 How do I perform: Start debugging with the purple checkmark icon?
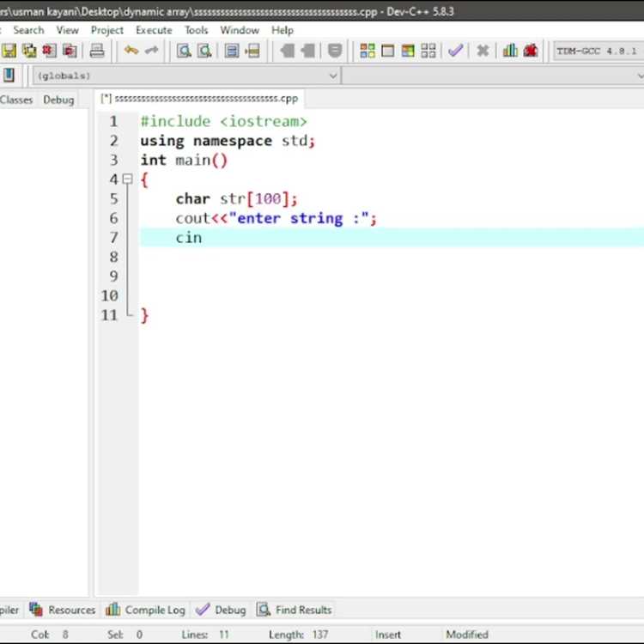click(x=455, y=51)
